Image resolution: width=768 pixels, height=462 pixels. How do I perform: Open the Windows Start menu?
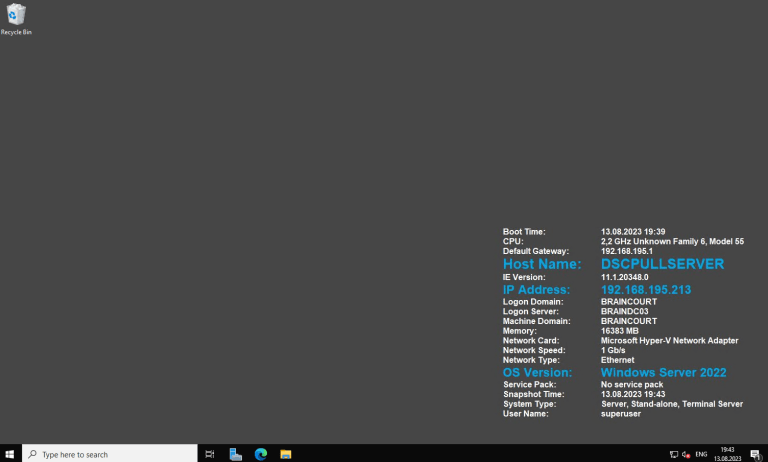(10, 454)
